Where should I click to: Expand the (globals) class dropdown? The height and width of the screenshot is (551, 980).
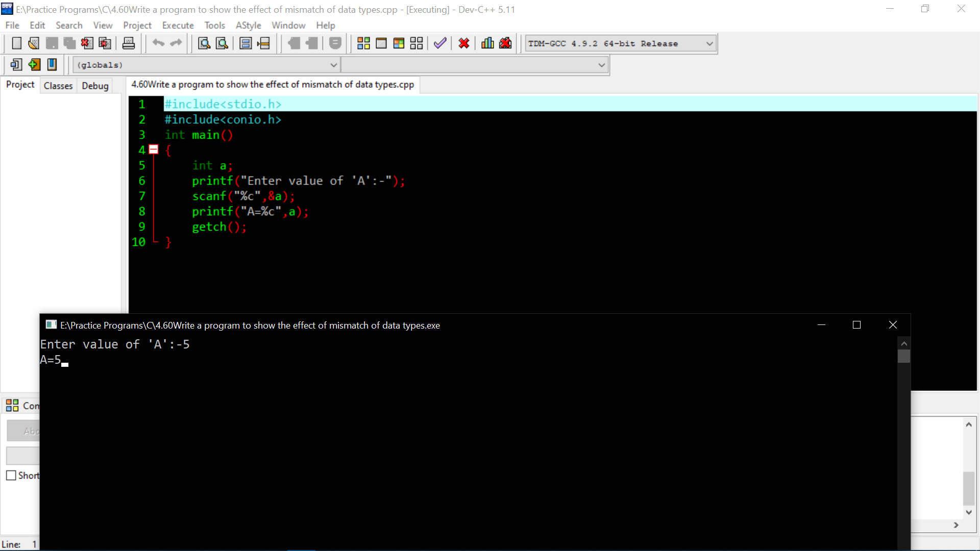tap(207, 65)
